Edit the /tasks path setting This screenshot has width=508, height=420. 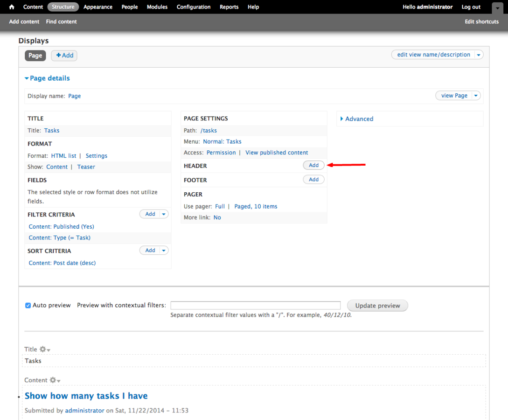tap(209, 131)
